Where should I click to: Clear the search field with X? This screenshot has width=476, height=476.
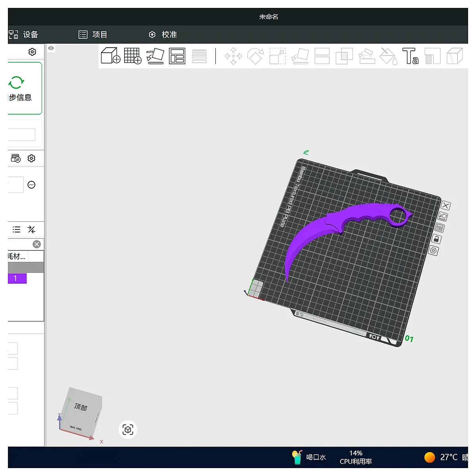37,244
